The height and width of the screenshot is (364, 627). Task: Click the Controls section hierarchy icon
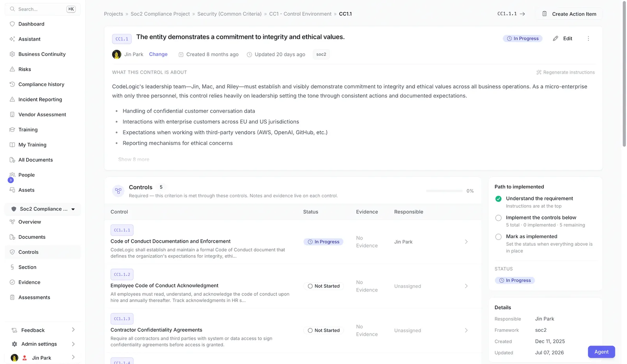[x=118, y=191]
